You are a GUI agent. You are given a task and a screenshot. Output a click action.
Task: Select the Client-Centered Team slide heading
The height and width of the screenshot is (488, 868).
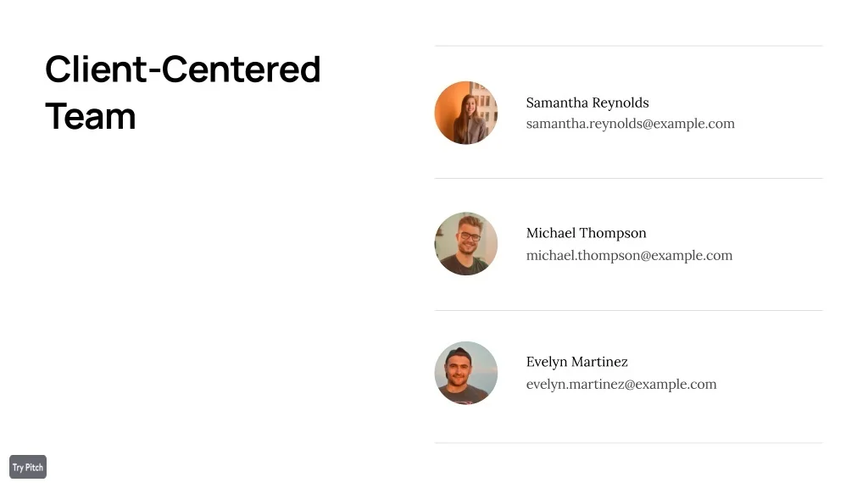[x=182, y=92]
